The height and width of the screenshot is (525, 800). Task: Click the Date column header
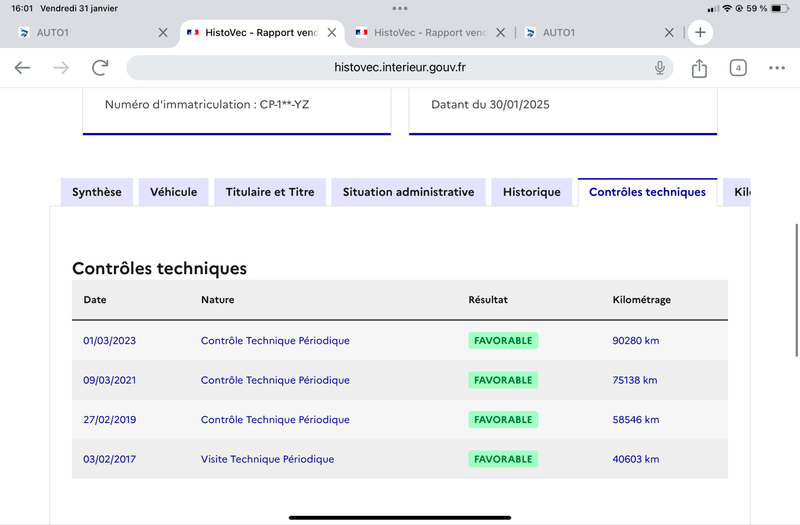(x=95, y=299)
